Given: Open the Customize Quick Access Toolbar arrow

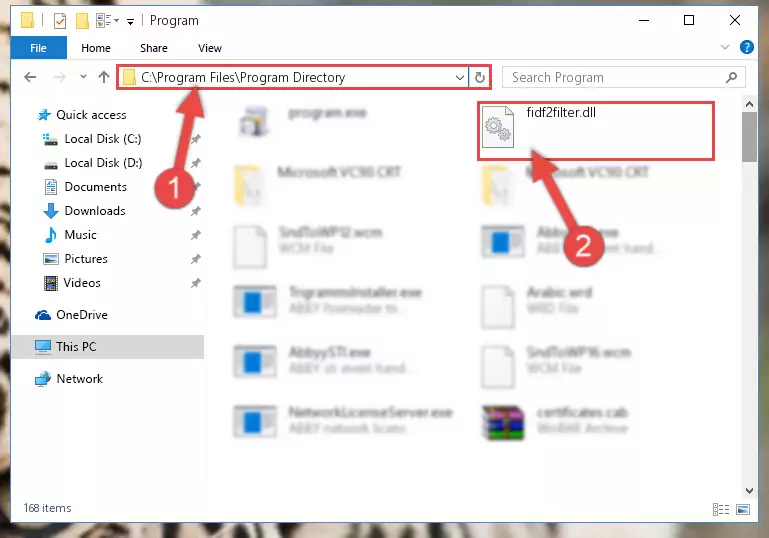Looking at the screenshot, I should coord(130,21).
